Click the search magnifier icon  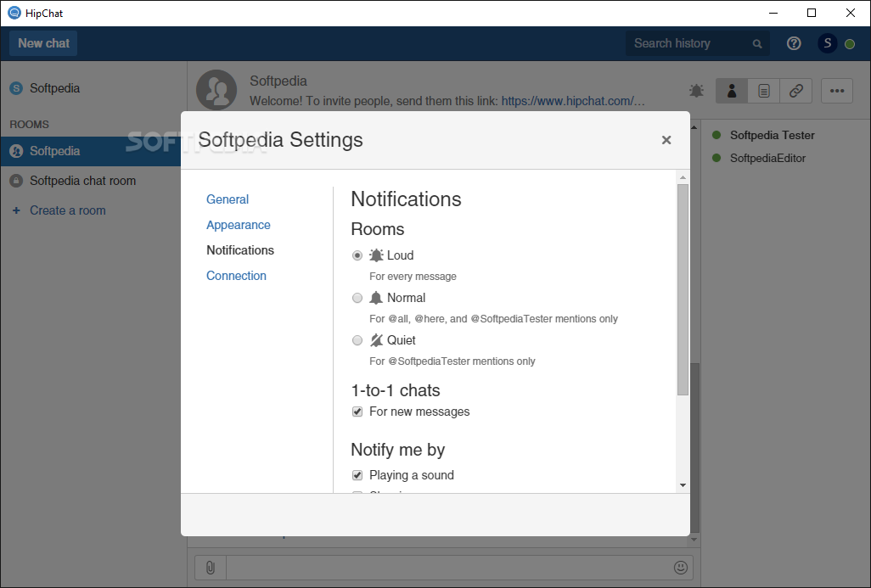[x=756, y=44]
